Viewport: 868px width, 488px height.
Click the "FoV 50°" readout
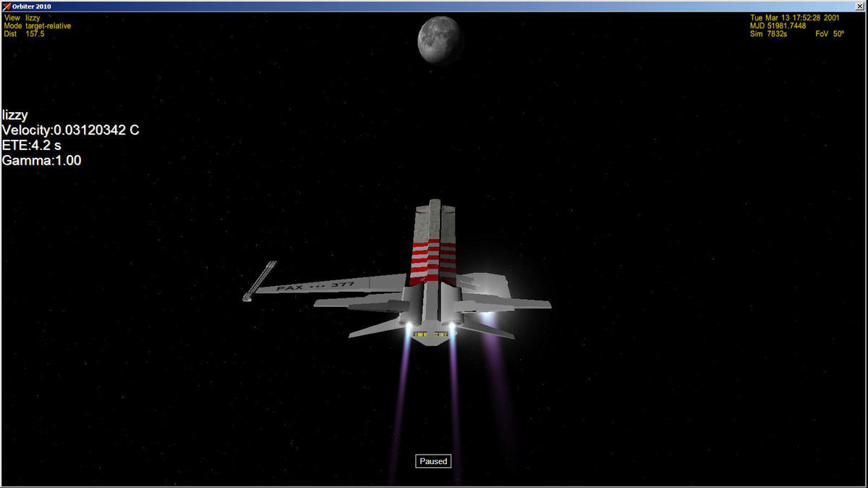pyautogui.click(x=830, y=34)
